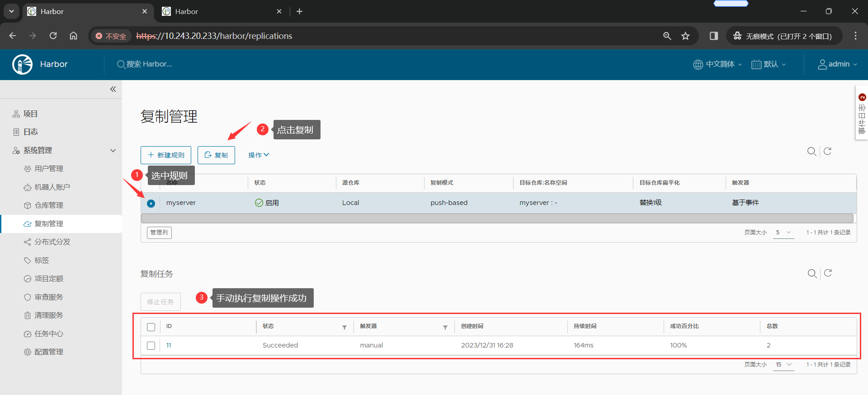The width and height of the screenshot is (868, 395).
Task: Click the Harbor lighthouse logo
Action: pos(22,64)
